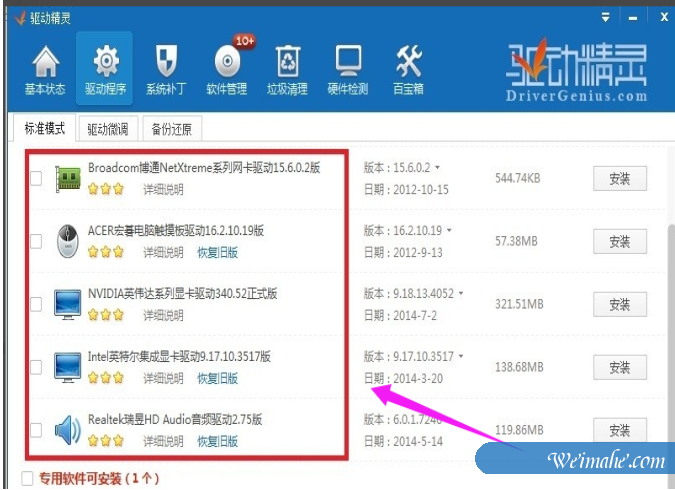
Task: Click the DriverGenius.com brand logo
Action: tap(577, 71)
